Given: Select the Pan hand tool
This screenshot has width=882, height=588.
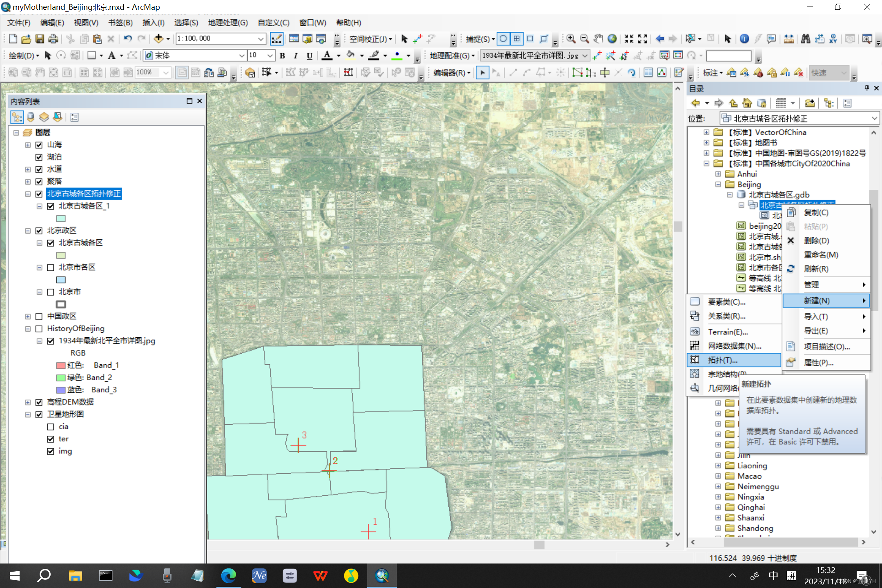Looking at the screenshot, I should tap(598, 39).
